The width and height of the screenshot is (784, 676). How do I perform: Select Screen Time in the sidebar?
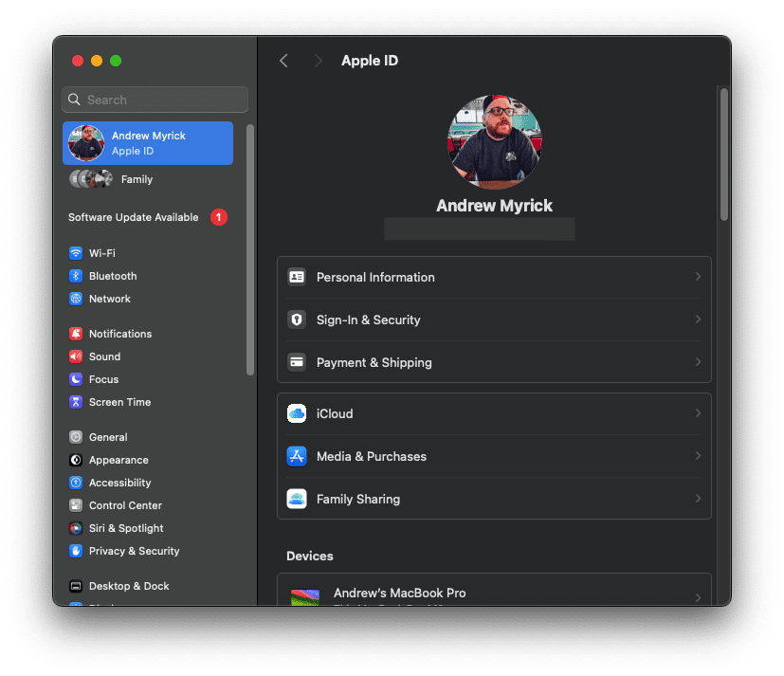click(x=148, y=402)
